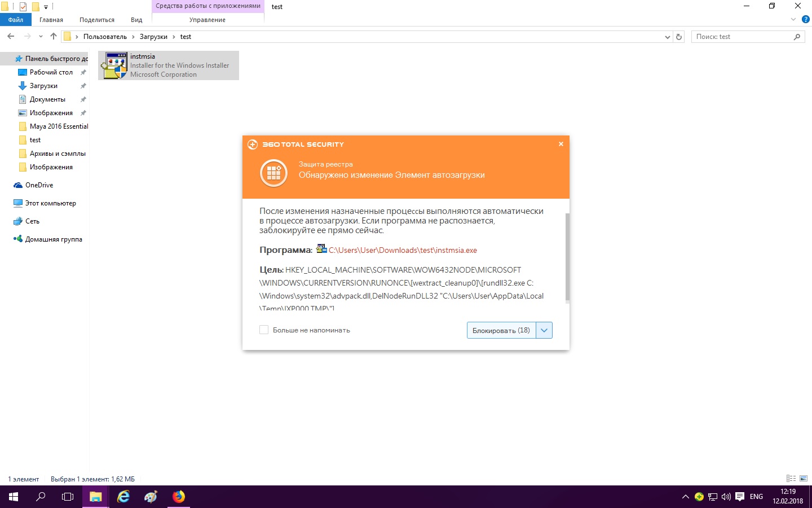Image resolution: width=812 pixels, height=508 pixels.
Task: Open the address bar history dropdown
Action: coord(668,37)
